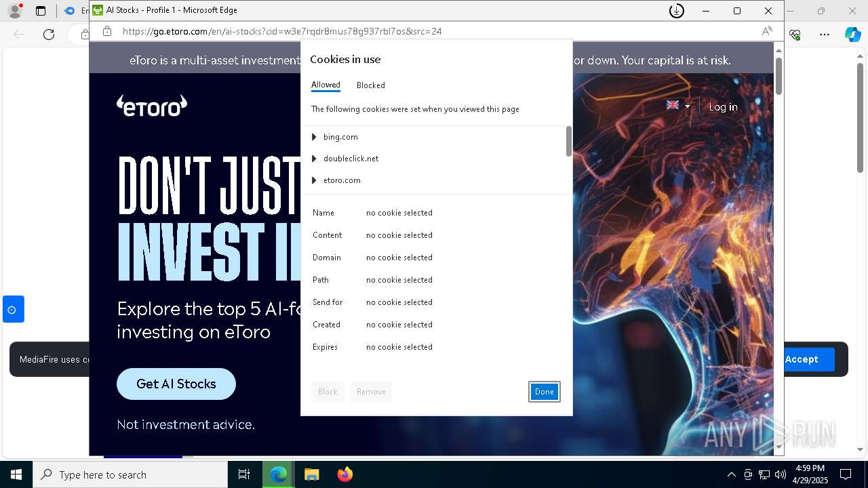Expand the doubleclick.net cookie group
Viewport: 868px width, 488px height.
[314, 159]
